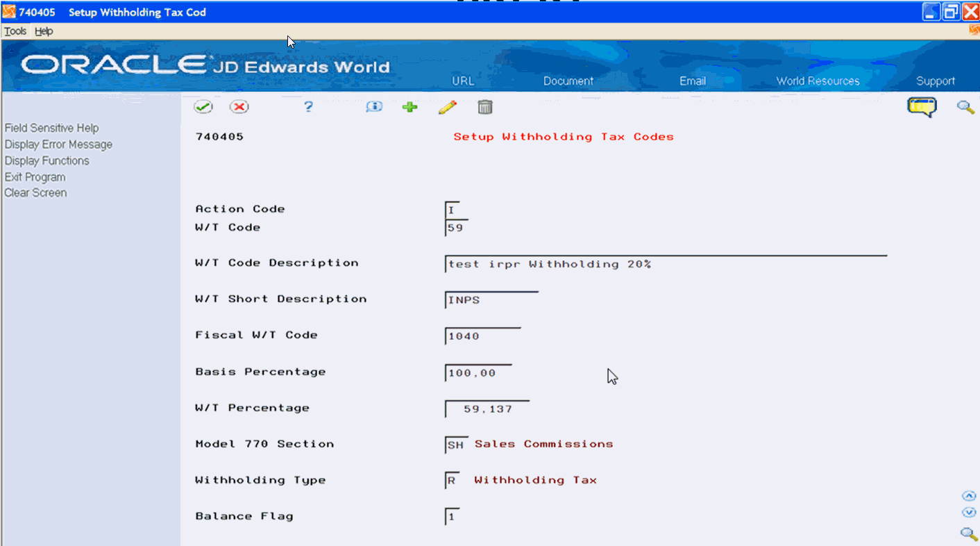Click the "Basis Percentage" label
This screenshot has height=546, width=980.
(260, 372)
